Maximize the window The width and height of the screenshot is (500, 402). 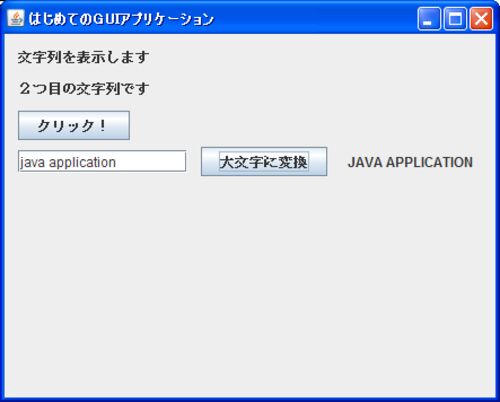point(455,19)
